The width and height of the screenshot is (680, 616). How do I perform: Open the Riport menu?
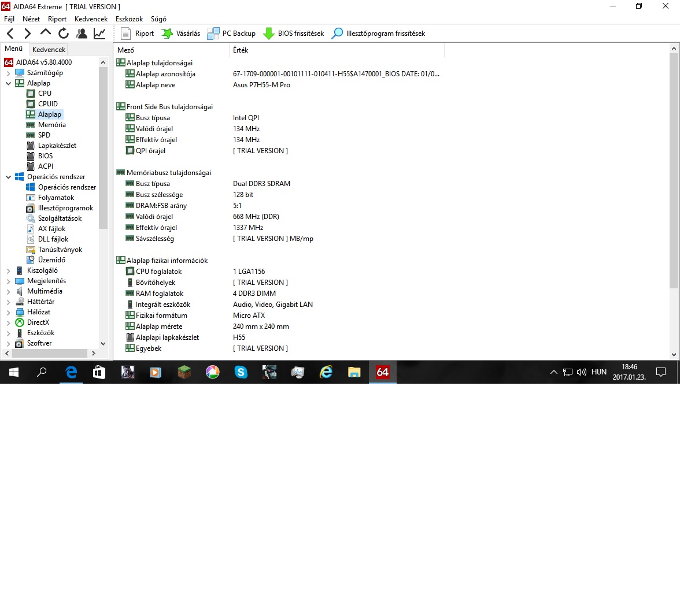click(x=57, y=19)
